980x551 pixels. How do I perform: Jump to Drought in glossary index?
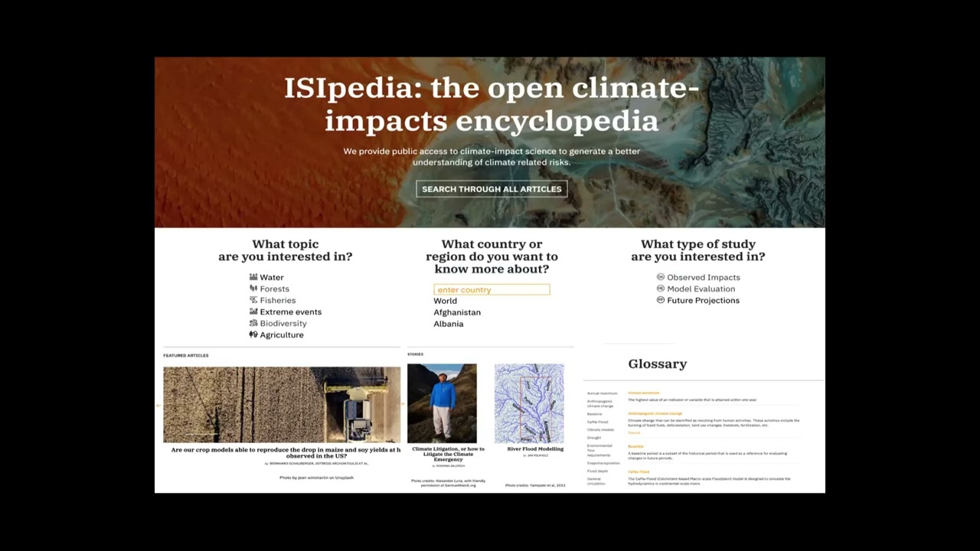click(594, 438)
